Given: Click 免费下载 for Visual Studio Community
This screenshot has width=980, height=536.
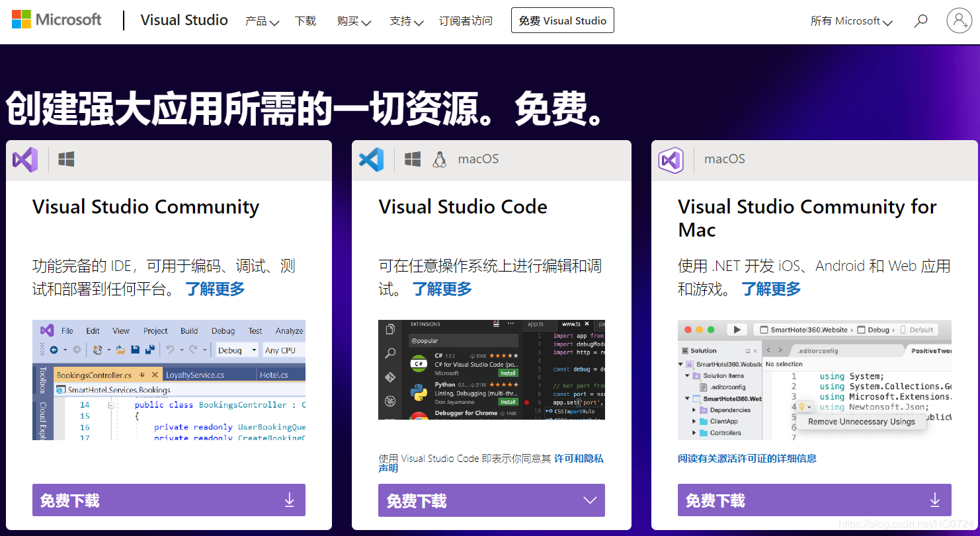Looking at the screenshot, I should click(169, 500).
